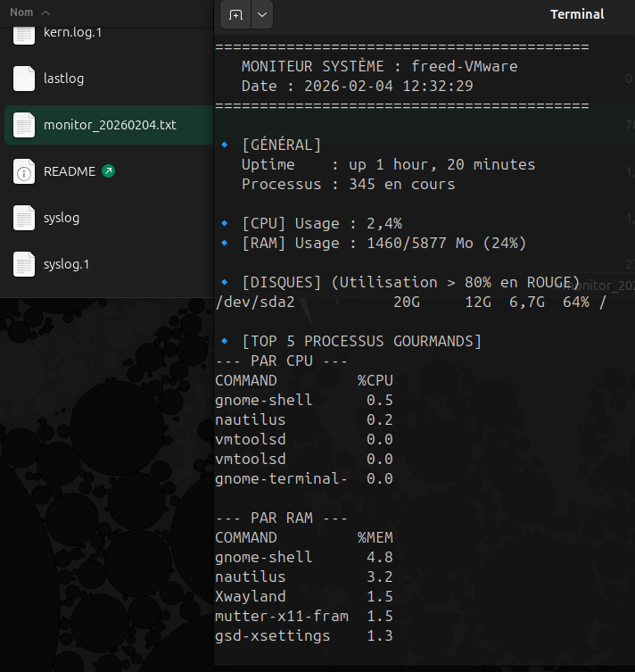Select the lastlog file icon
The image size is (635, 672).
pyautogui.click(x=24, y=79)
